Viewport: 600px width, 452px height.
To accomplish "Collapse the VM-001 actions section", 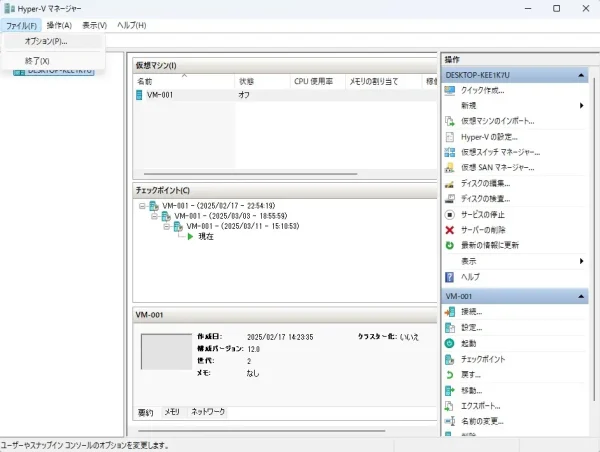I will click(581, 296).
